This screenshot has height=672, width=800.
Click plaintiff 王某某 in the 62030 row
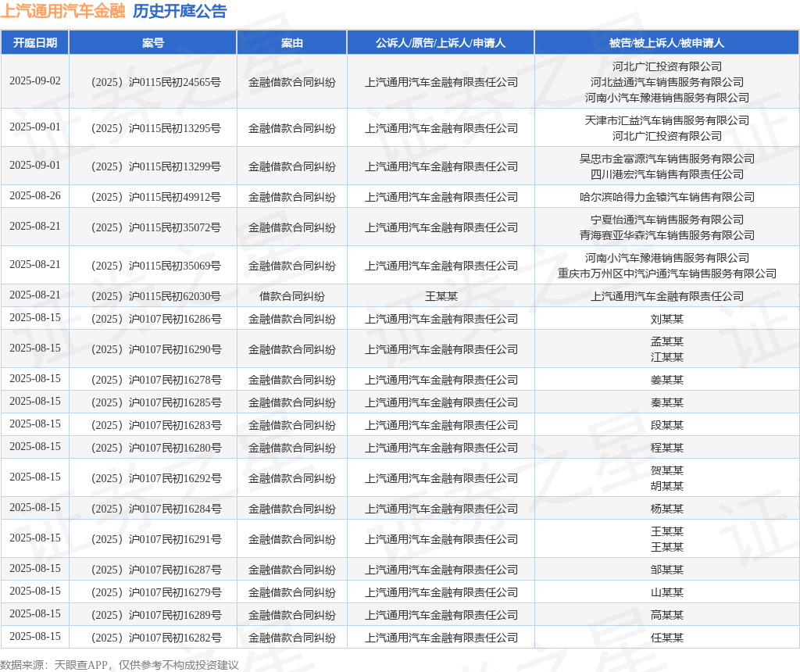click(x=441, y=296)
